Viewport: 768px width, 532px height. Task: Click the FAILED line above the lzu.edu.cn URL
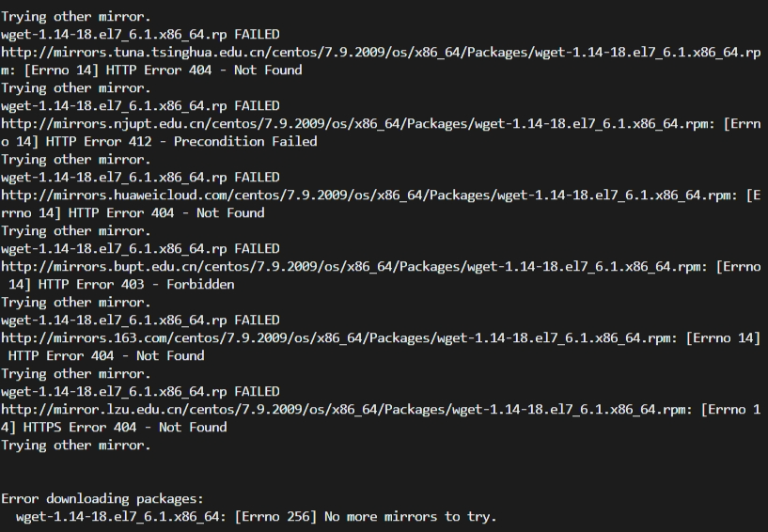(140, 391)
